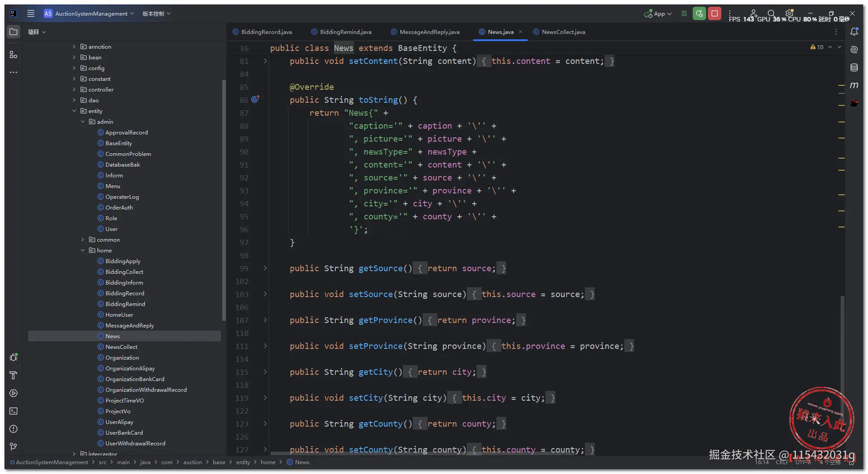
Task: Open the Project tool window folder icon
Action: pos(13,32)
